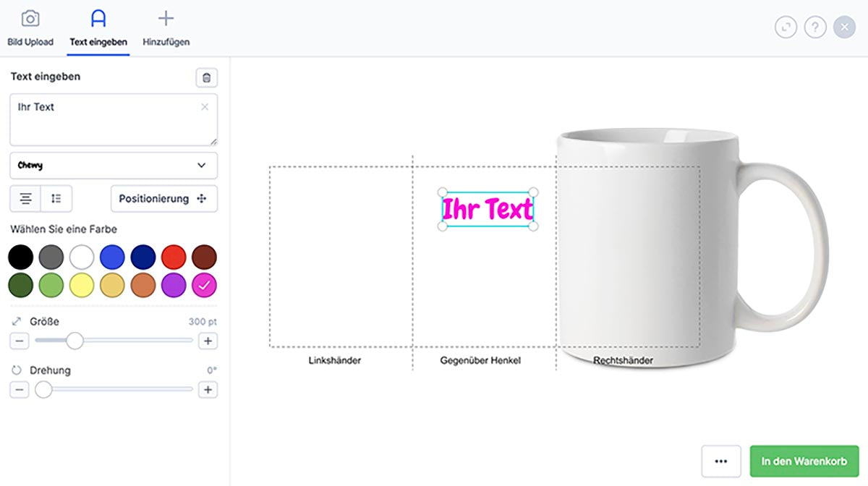Viewport: 868px width, 486px height.
Task: Click the fullscreen expand icon
Action: click(x=786, y=27)
